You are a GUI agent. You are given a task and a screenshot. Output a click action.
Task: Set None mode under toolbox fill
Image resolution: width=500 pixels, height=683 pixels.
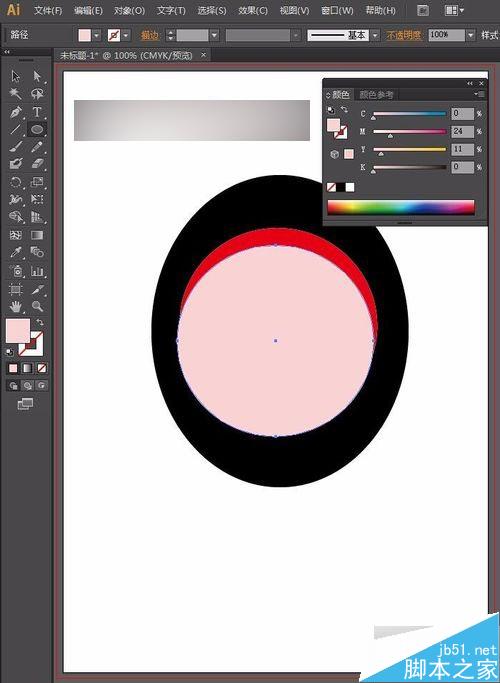coord(42,369)
